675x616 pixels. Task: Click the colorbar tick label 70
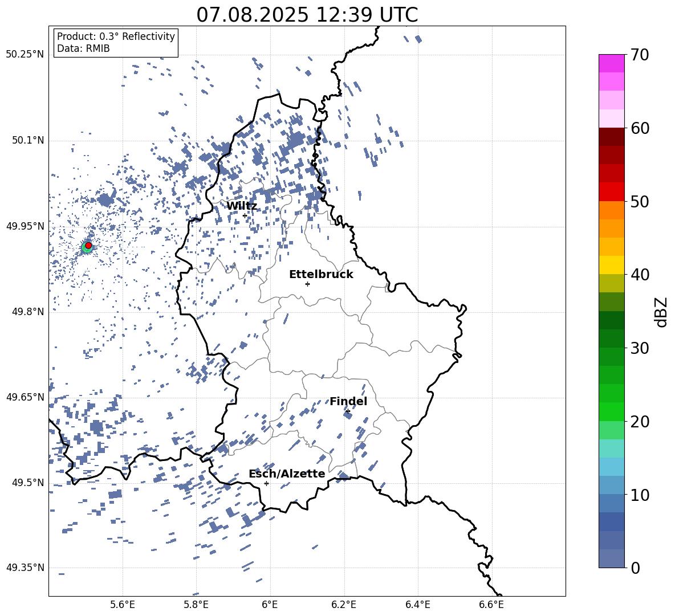point(640,55)
